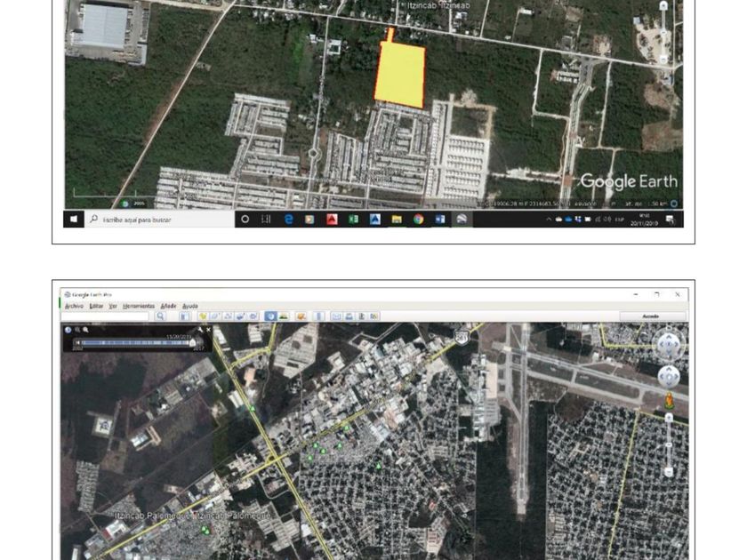Open Excel from the Windows taskbar
This screenshot has width=747, height=560.
(353, 220)
